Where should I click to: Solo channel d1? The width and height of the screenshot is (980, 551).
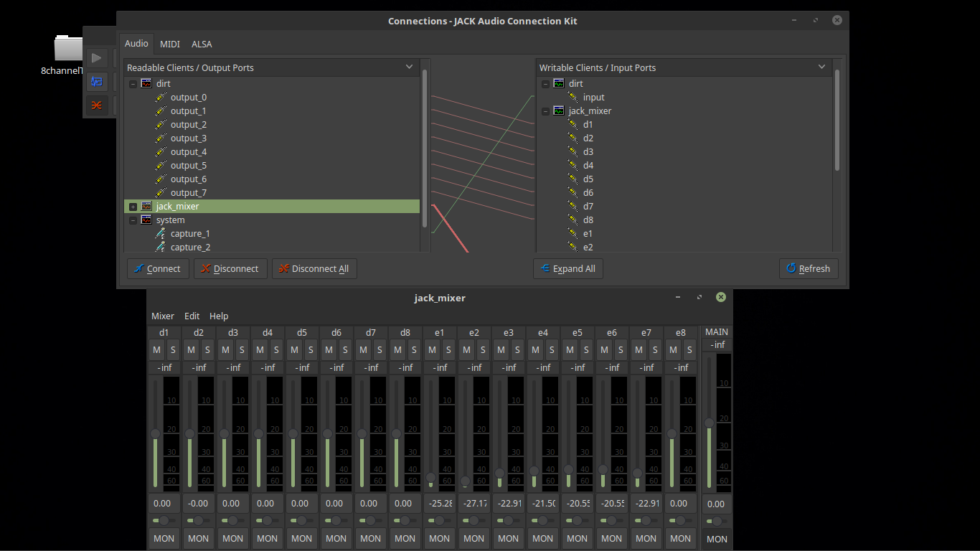point(173,350)
